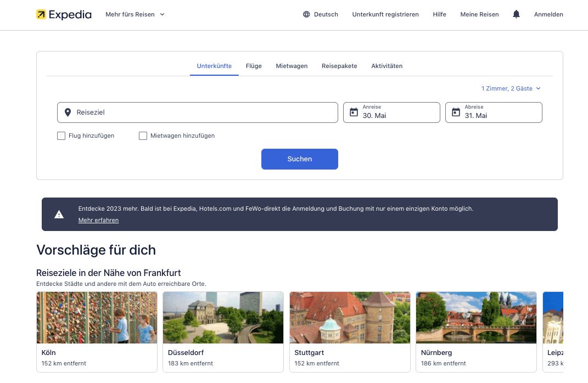Open the Köln destination photo
The height and width of the screenshot is (383, 588).
click(97, 317)
